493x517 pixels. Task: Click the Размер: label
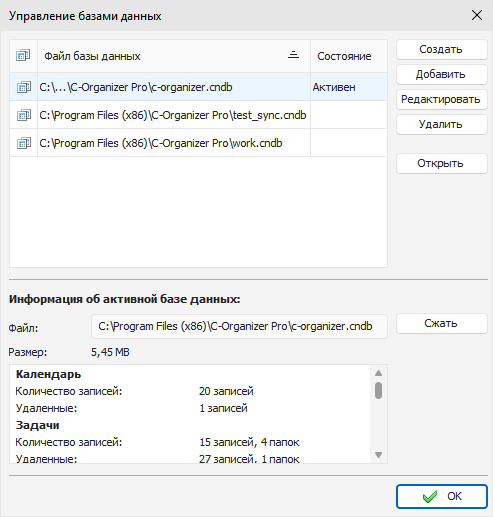28,352
